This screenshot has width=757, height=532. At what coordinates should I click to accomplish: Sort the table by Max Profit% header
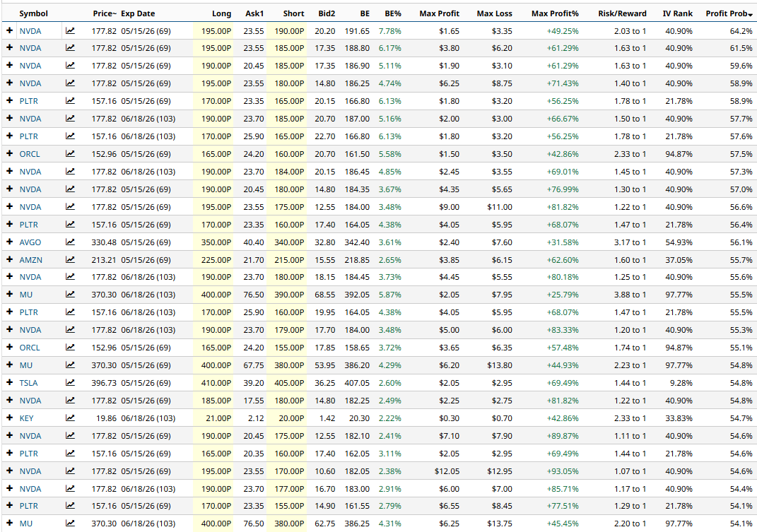click(555, 13)
